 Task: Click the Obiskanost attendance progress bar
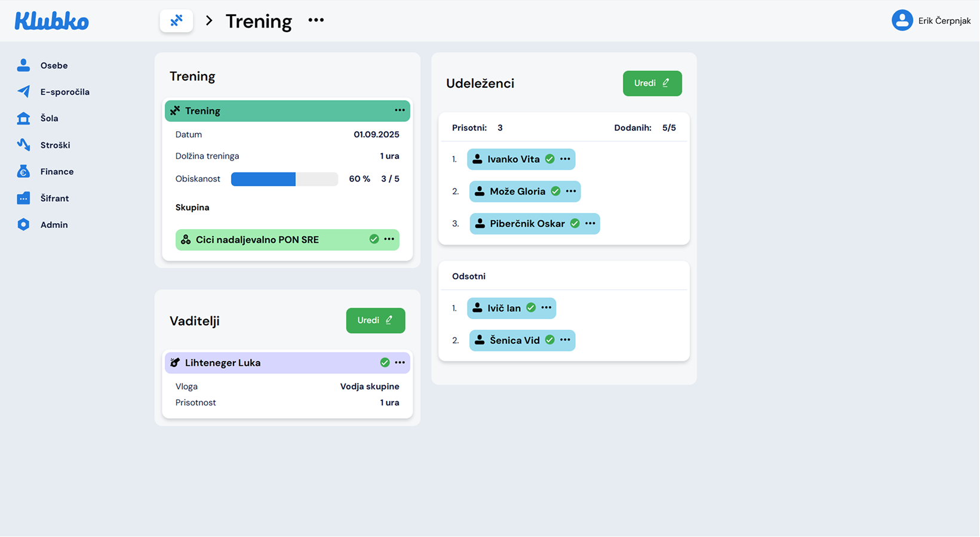click(284, 179)
